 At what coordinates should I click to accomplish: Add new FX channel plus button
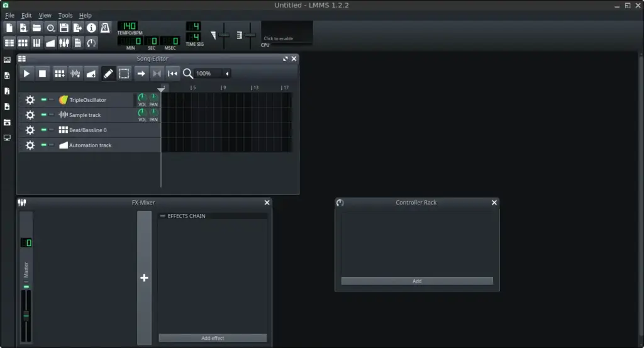[144, 278]
